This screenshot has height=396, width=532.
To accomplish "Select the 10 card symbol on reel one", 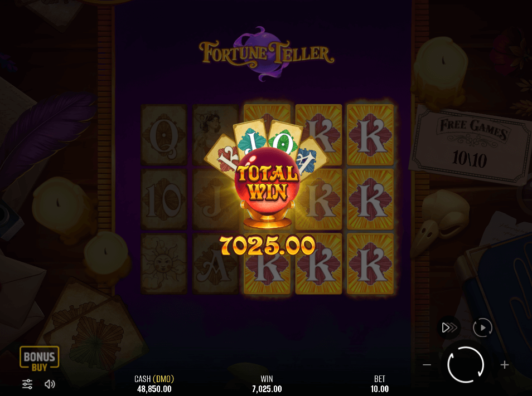I will [x=164, y=199].
